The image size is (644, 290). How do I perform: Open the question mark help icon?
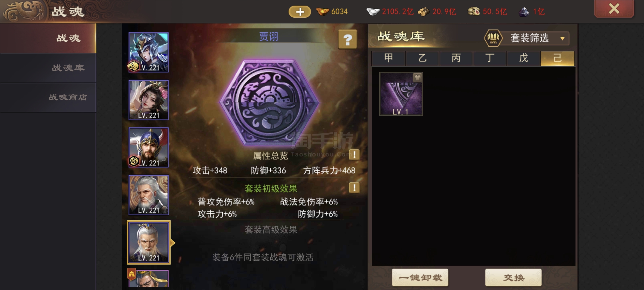347,39
